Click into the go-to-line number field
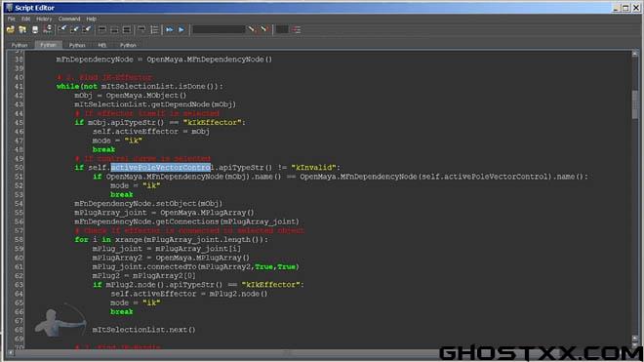Viewport: 644px width, 362px height. tap(282, 29)
